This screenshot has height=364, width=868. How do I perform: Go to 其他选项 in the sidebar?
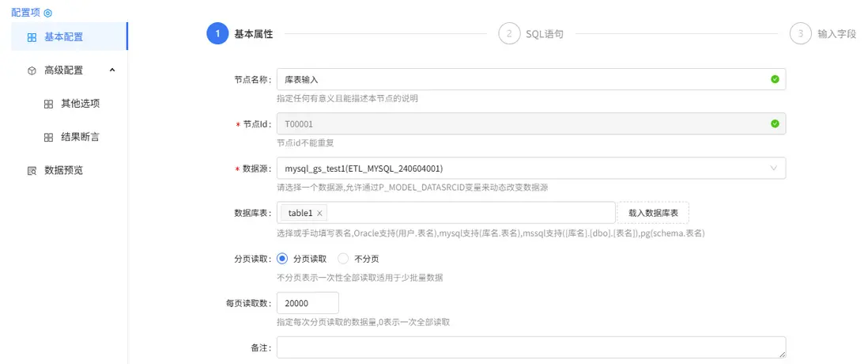coord(70,104)
